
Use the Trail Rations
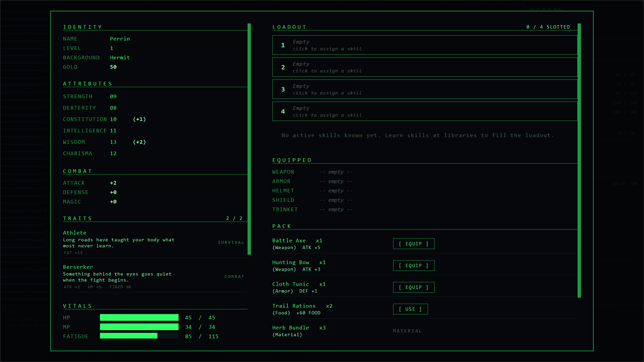pyautogui.click(x=410, y=309)
